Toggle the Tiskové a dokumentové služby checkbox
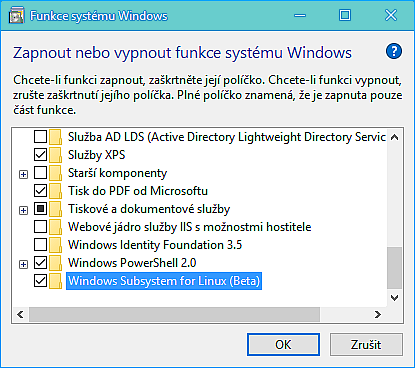The height and width of the screenshot is (368, 415). [x=40, y=209]
